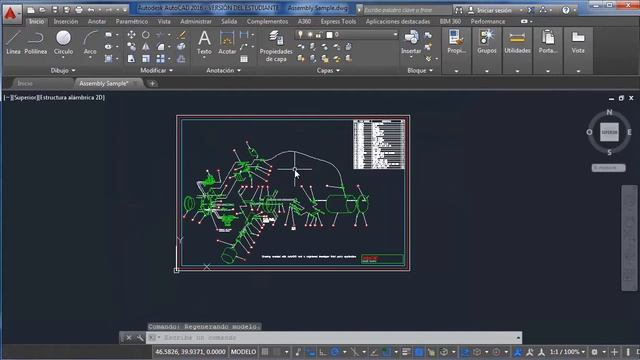This screenshot has width=640, height=360.
Task: Toggle the blue transparency button in status bar
Action: point(419,352)
